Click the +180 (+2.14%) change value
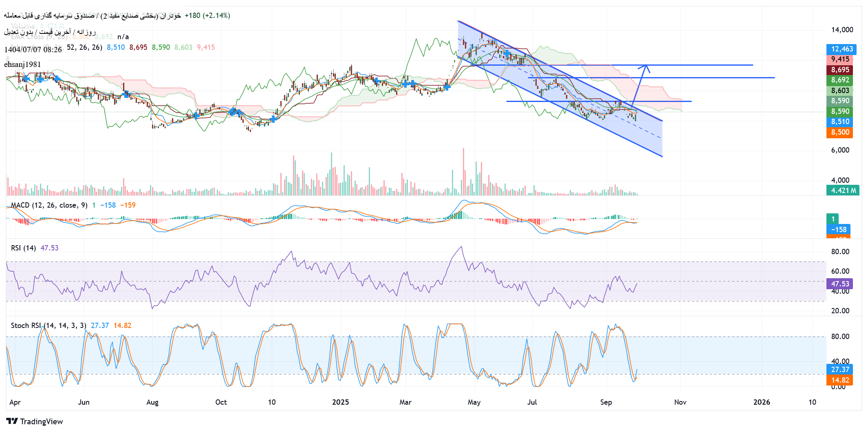 point(207,16)
